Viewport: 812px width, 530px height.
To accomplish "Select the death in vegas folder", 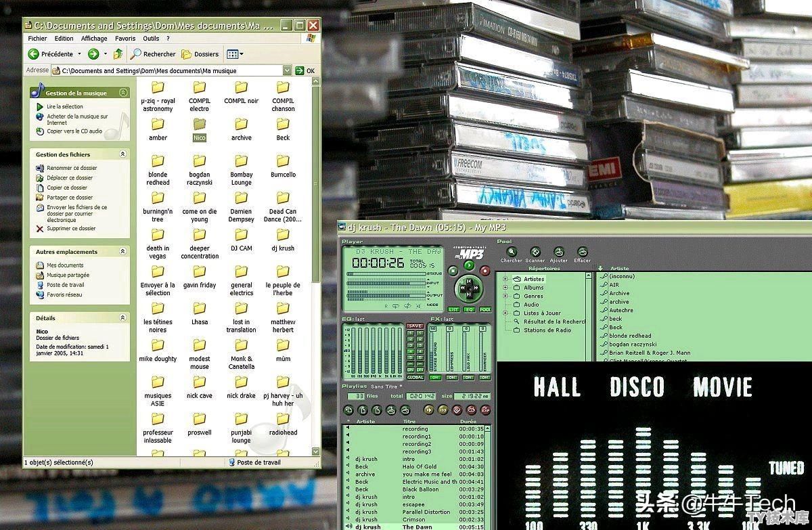I will tap(158, 243).
